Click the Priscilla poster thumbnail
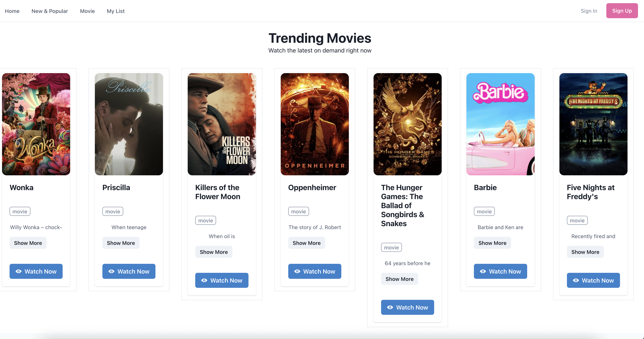The width and height of the screenshot is (644, 339). pyautogui.click(x=129, y=124)
